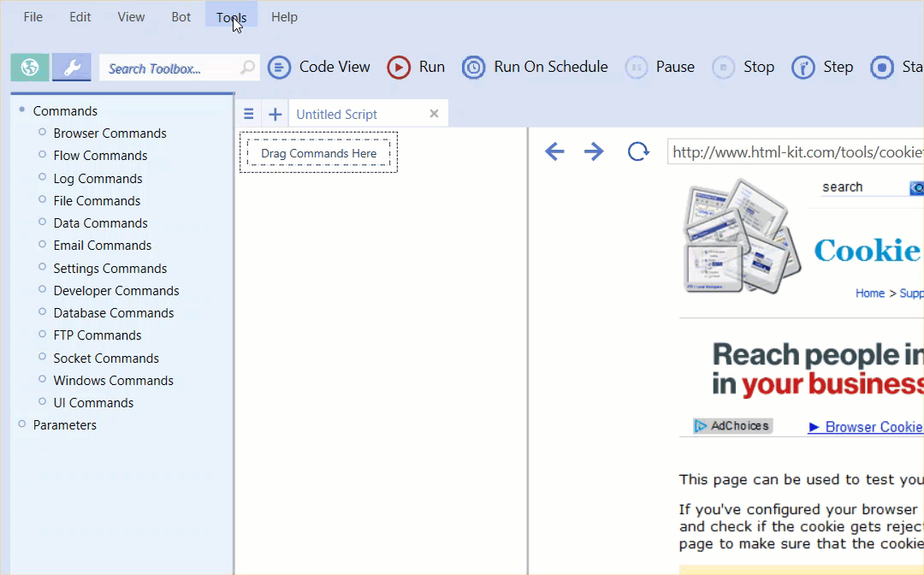Viewport: 924px width, 575px height.
Task: Click the red Run play icon
Action: (x=399, y=67)
